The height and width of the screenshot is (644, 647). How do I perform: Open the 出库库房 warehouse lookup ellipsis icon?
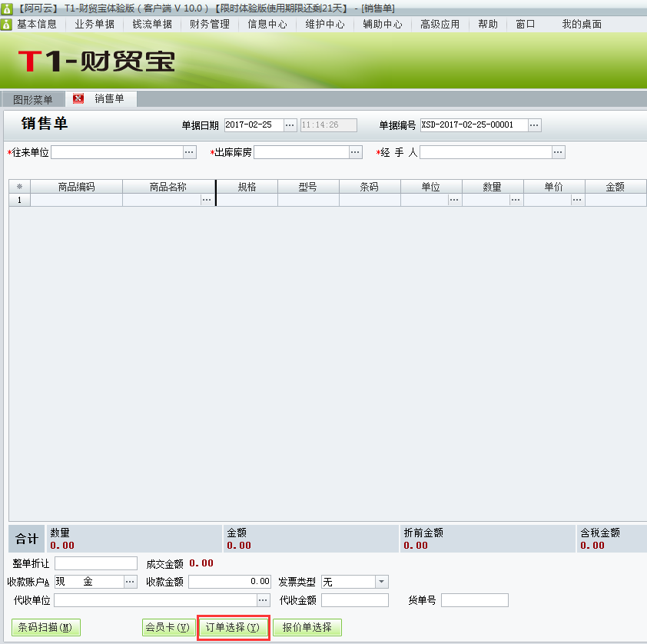click(355, 151)
